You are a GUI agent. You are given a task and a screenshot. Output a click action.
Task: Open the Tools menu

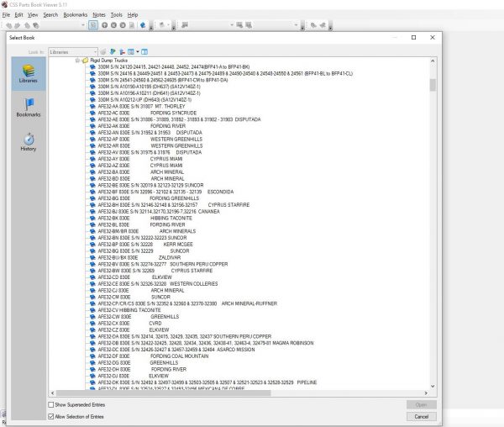click(116, 15)
